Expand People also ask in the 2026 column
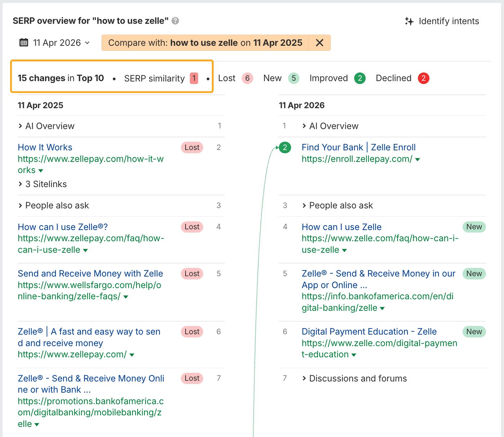This screenshot has width=504, height=437. pos(338,206)
